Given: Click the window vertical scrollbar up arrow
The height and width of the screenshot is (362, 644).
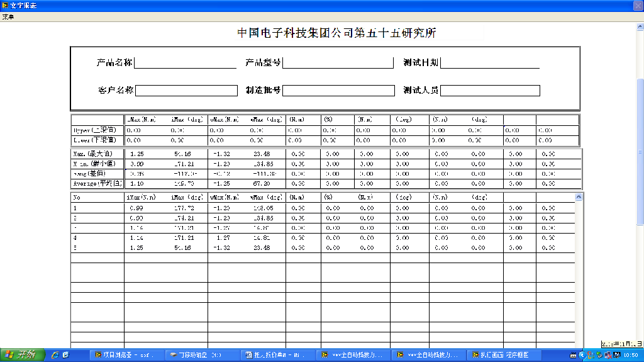Looking at the screenshot, I should (640, 26).
